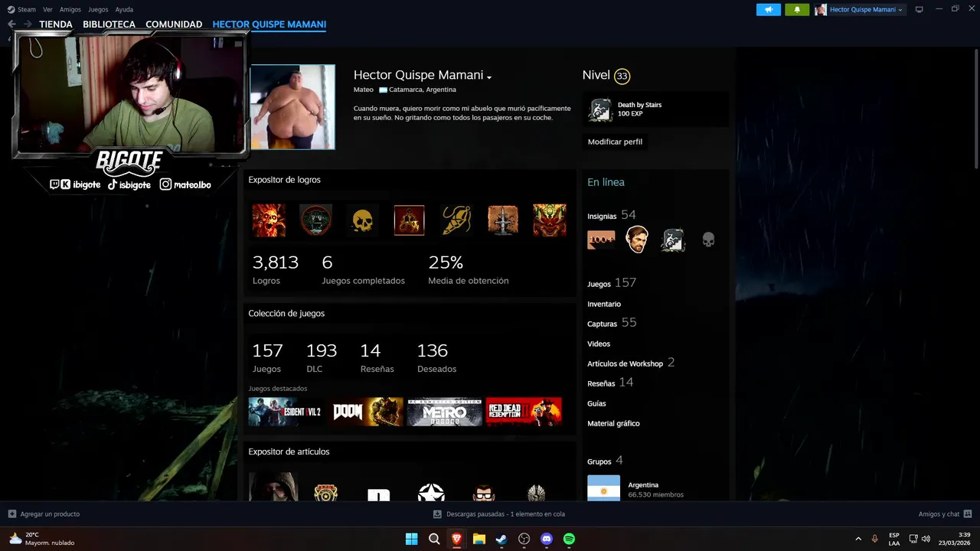Launch Big Picture mode via monitor icon

pyautogui.click(x=920, y=9)
